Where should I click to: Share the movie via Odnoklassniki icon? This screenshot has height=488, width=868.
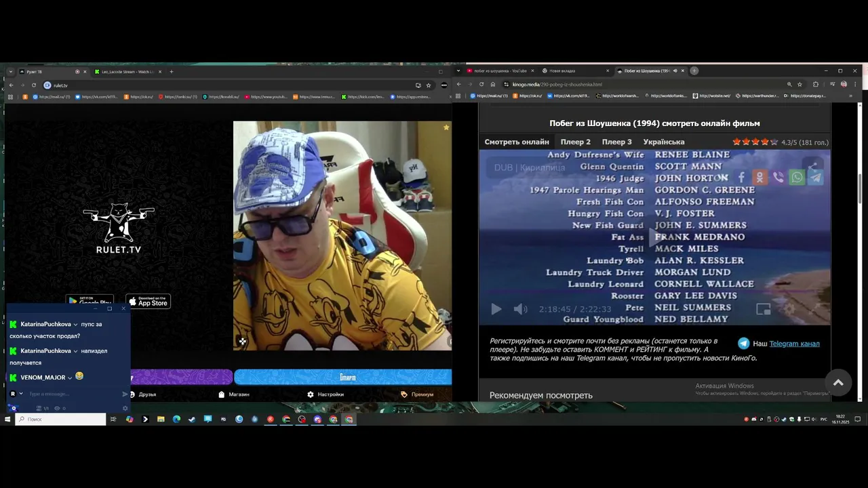pos(759,178)
